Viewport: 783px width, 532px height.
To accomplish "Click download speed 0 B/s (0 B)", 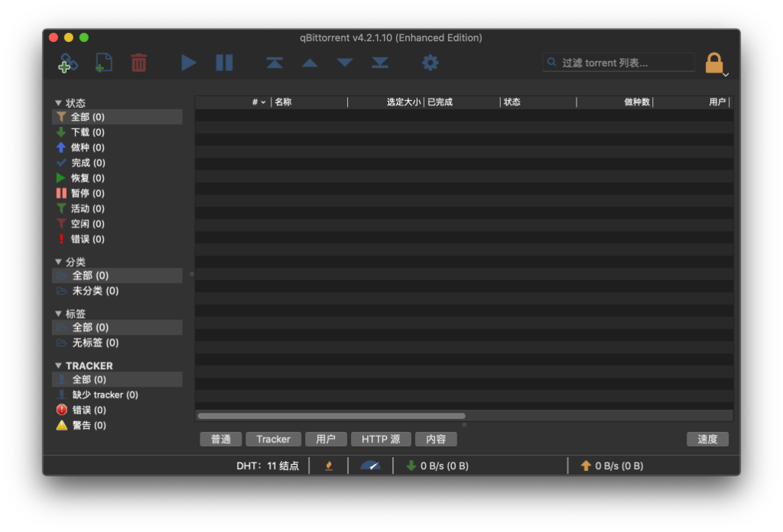I will (437, 466).
